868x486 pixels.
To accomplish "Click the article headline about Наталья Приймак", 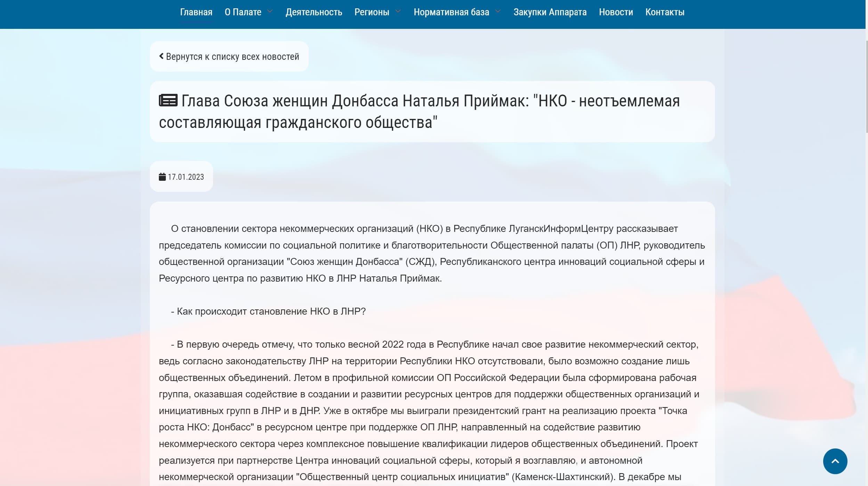I will point(419,112).
